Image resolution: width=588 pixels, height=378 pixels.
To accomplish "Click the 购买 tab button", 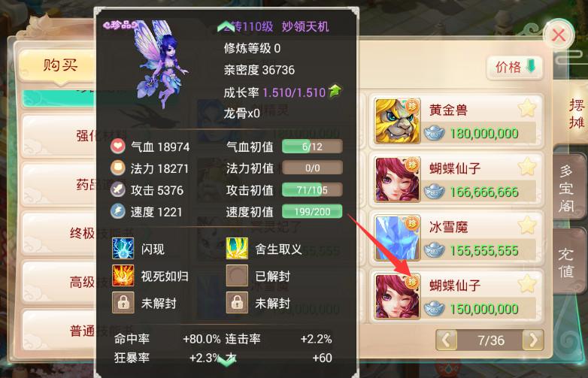I will [60, 65].
